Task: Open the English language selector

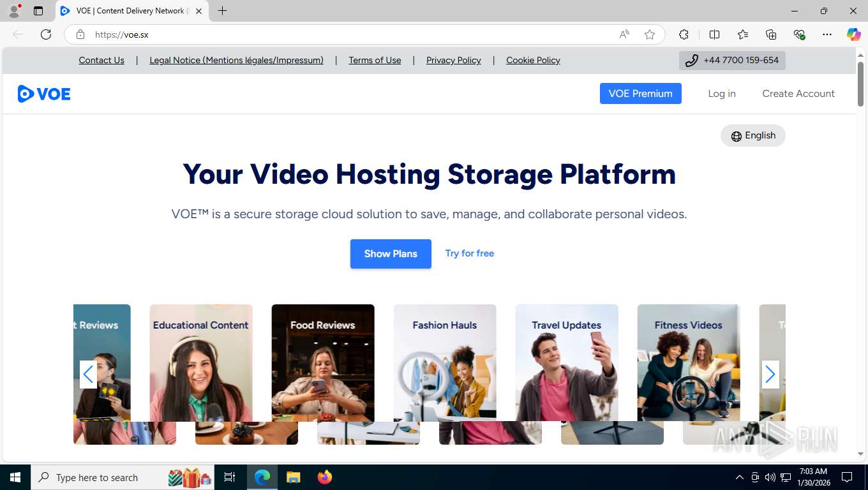Action: 752,135
